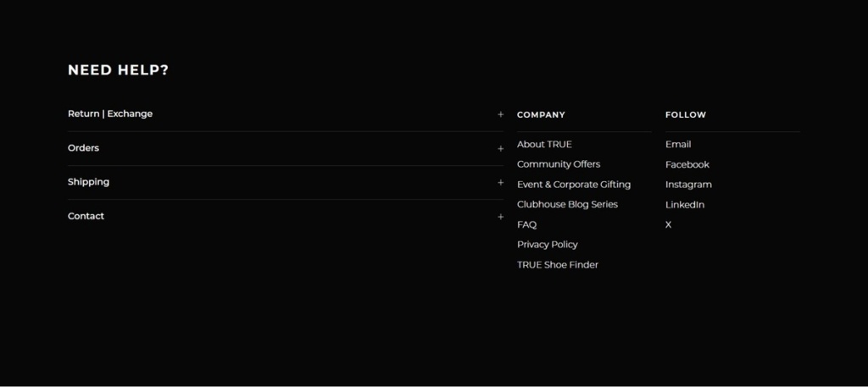View the Privacy Policy
The height and width of the screenshot is (387, 868).
[x=547, y=245]
